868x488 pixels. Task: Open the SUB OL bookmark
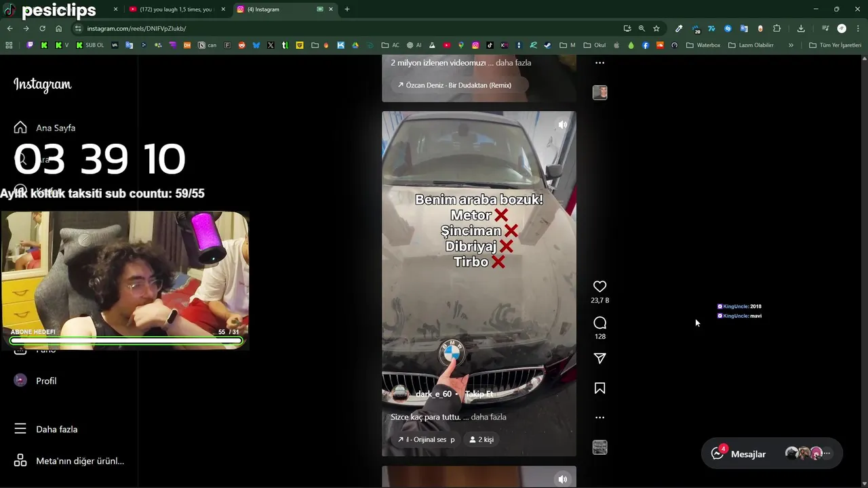pos(90,45)
